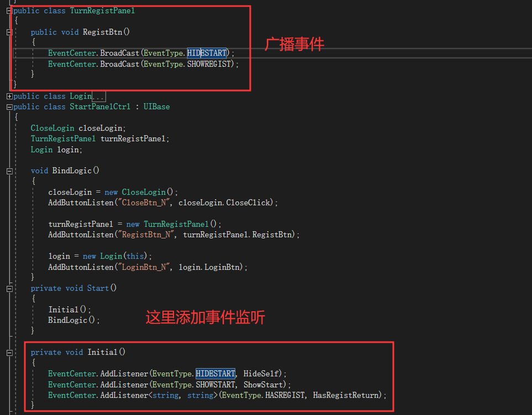Click the CloseLogin closeLogin field declaration
532x415 pixels.
(x=78, y=128)
